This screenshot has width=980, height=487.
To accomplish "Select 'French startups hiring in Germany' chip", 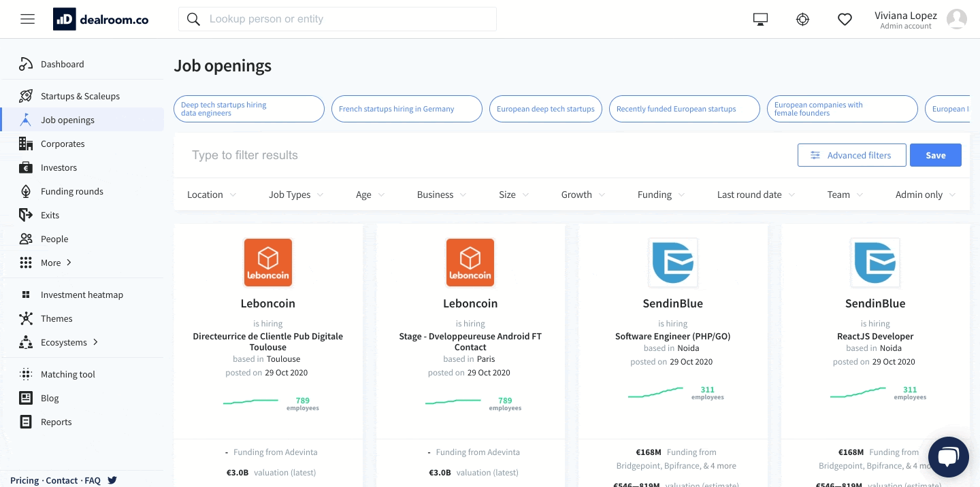I will (x=407, y=109).
